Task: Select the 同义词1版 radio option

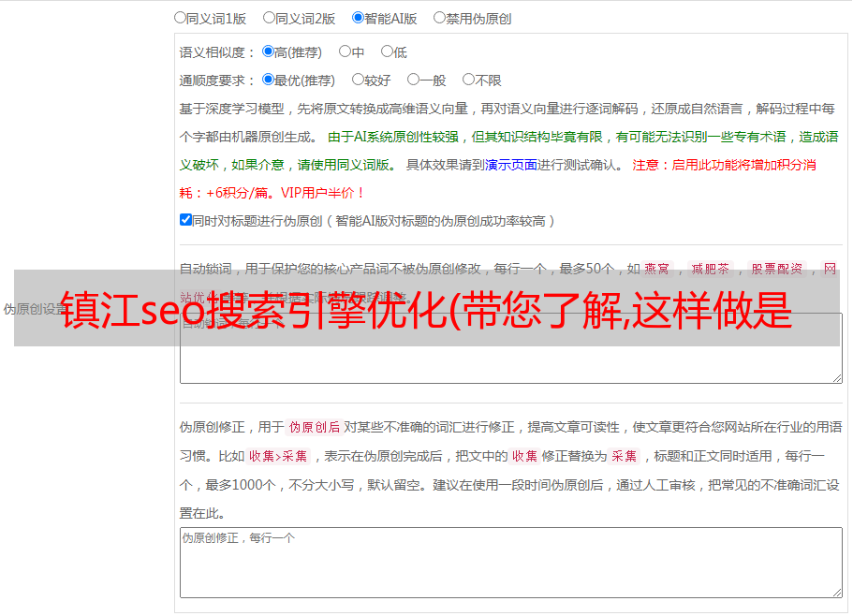Action: tap(180, 18)
